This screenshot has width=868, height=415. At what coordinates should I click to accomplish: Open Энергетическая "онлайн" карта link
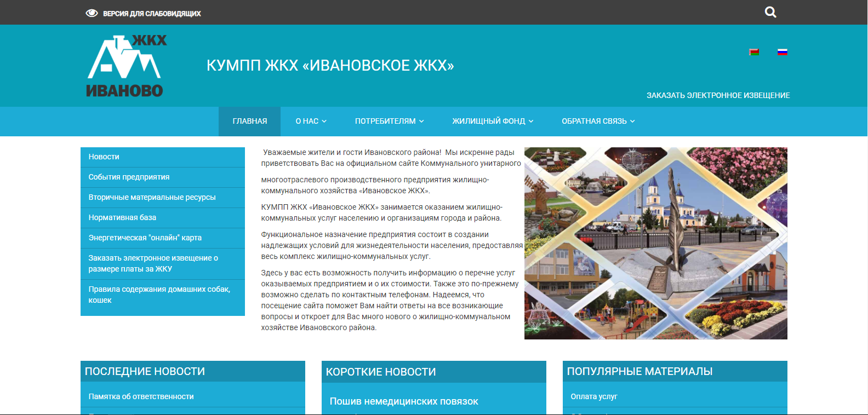click(145, 238)
